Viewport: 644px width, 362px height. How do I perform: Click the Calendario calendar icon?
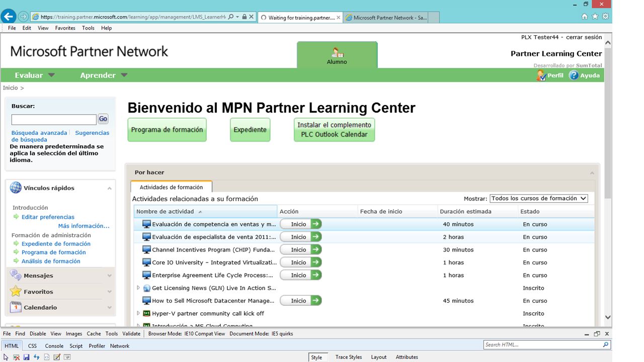pyautogui.click(x=16, y=307)
